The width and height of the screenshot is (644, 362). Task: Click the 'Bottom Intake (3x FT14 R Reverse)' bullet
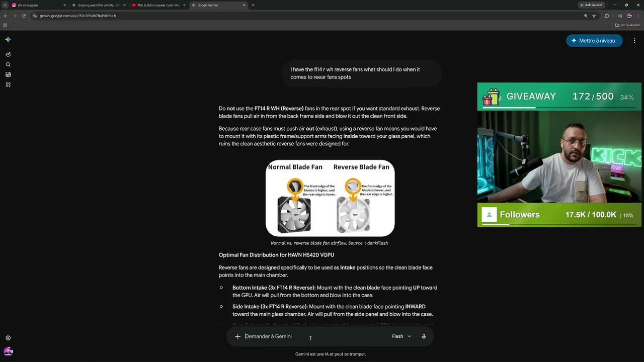click(335, 292)
